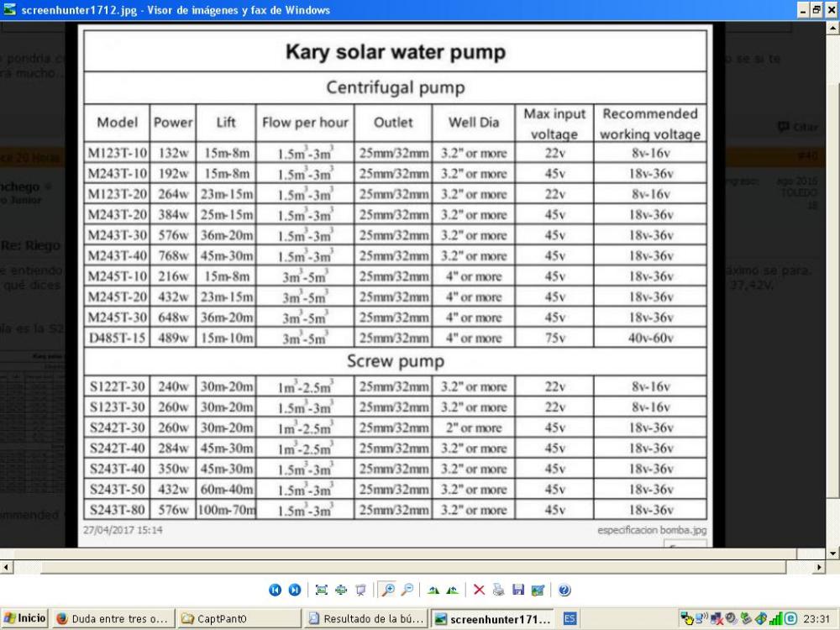Click the Safely Remove Hardware tray icon

click(746, 619)
